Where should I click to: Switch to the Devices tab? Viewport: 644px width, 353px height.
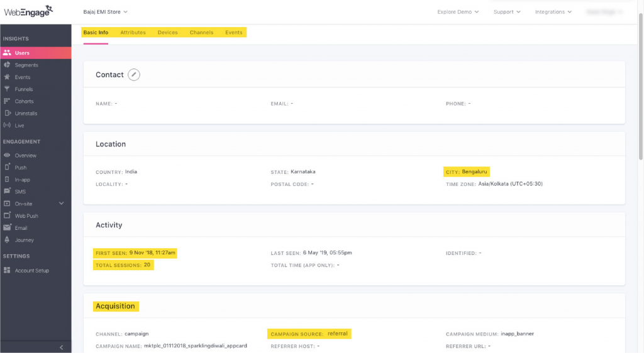(167, 33)
